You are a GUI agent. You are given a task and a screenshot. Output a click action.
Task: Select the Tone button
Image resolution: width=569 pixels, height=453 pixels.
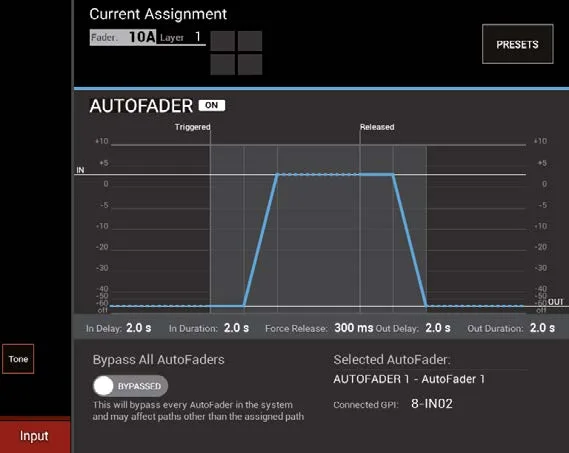click(x=18, y=359)
